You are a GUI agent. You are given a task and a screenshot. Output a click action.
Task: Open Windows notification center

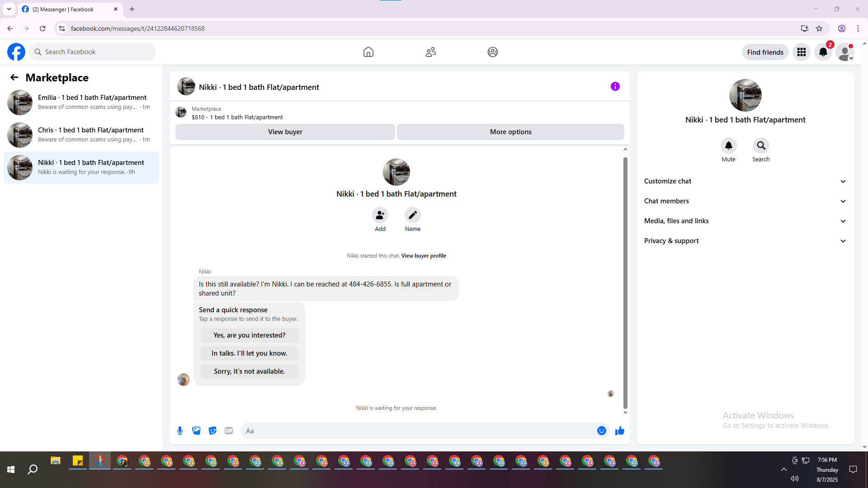click(x=853, y=469)
